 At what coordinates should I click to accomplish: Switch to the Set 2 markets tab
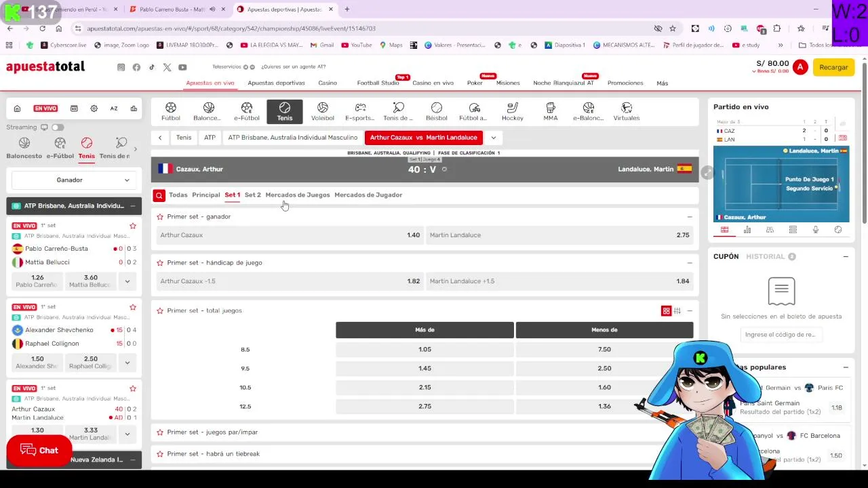(x=252, y=195)
